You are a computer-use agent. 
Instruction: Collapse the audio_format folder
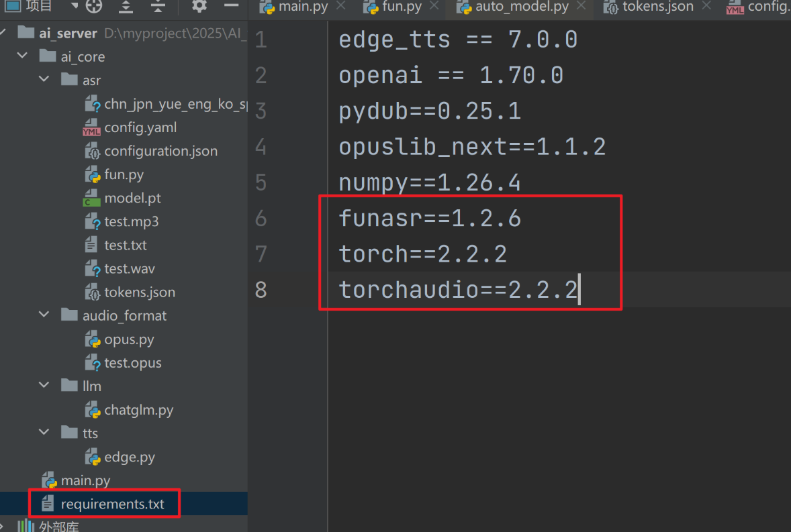click(x=44, y=315)
